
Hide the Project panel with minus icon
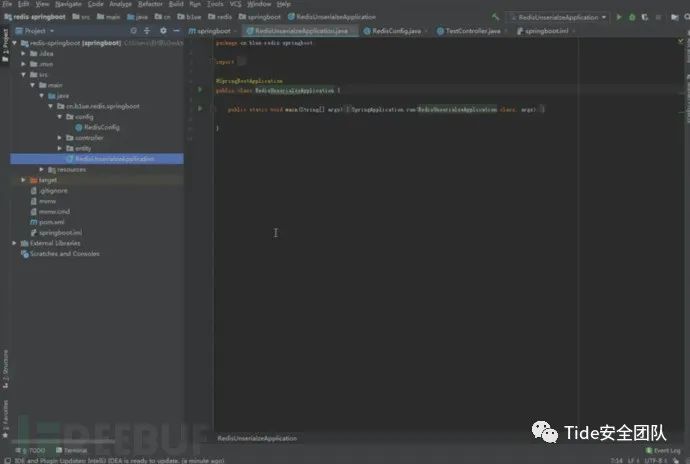pyautogui.click(x=176, y=31)
